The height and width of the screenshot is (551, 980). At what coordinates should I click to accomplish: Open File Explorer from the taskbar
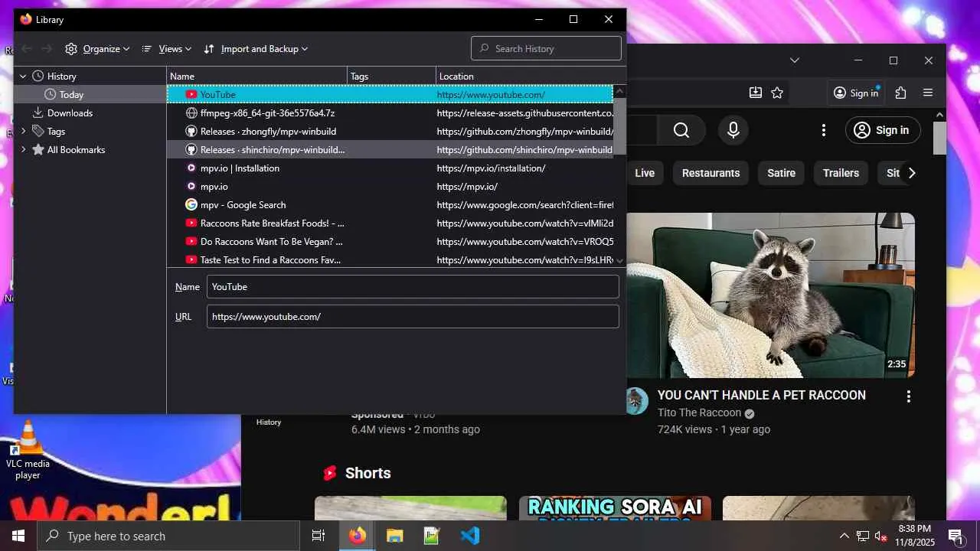[394, 536]
